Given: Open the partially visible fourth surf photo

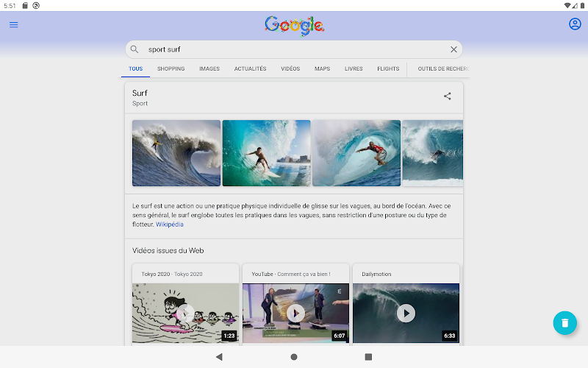Looking at the screenshot, I should click(x=432, y=153).
